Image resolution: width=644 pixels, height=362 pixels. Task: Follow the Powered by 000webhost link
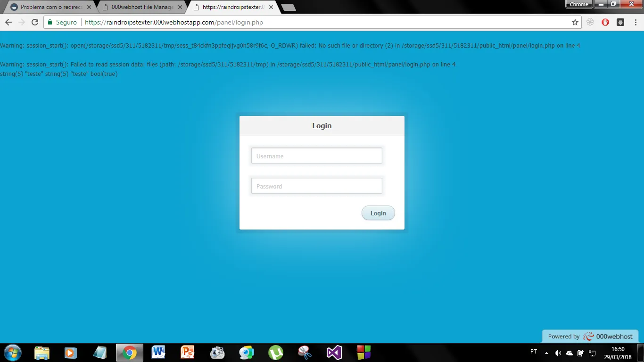click(590, 336)
